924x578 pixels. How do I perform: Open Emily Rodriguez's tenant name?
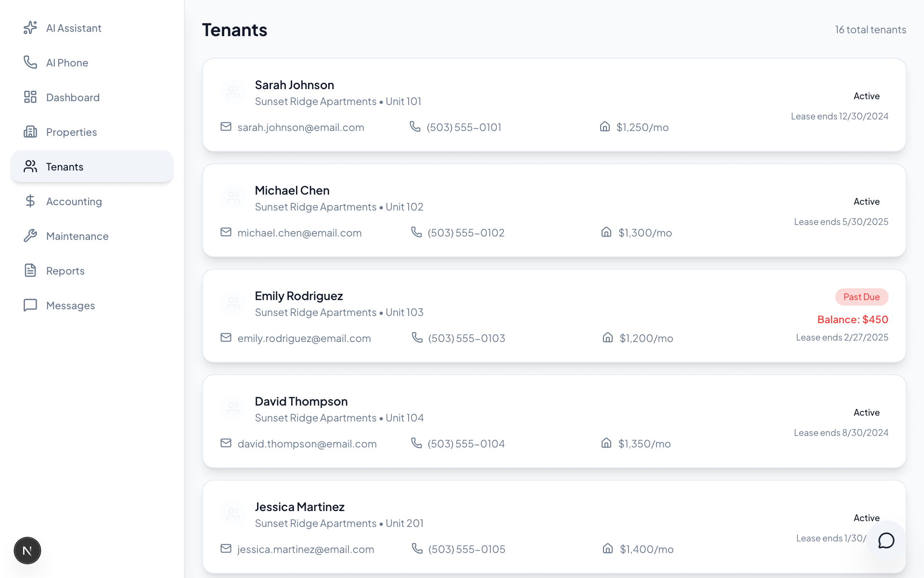click(299, 296)
